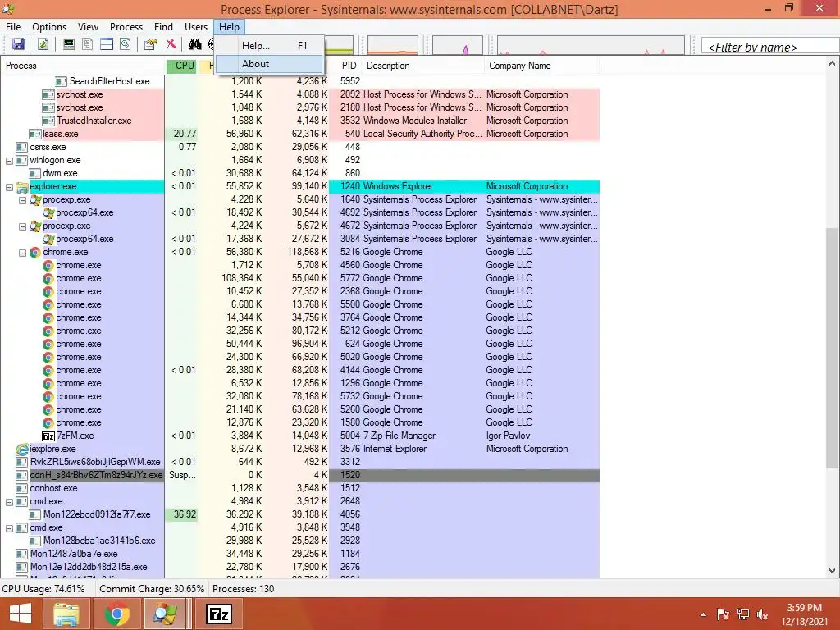Select the Mon122ebcd0912fa7f7.exe process row
Screen dimensions: 840x630
[x=300, y=515]
